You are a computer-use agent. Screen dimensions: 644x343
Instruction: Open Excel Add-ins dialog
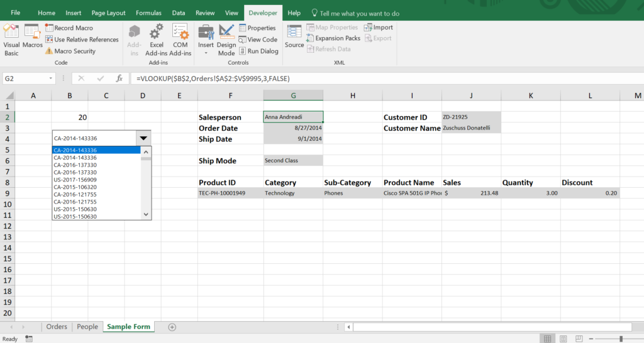(157, 40)
